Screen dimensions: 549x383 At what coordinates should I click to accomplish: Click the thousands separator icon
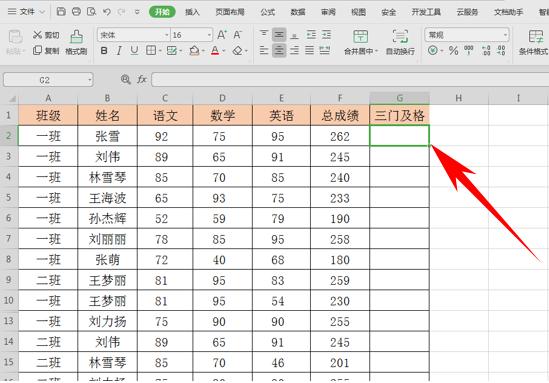click(469, 50)
